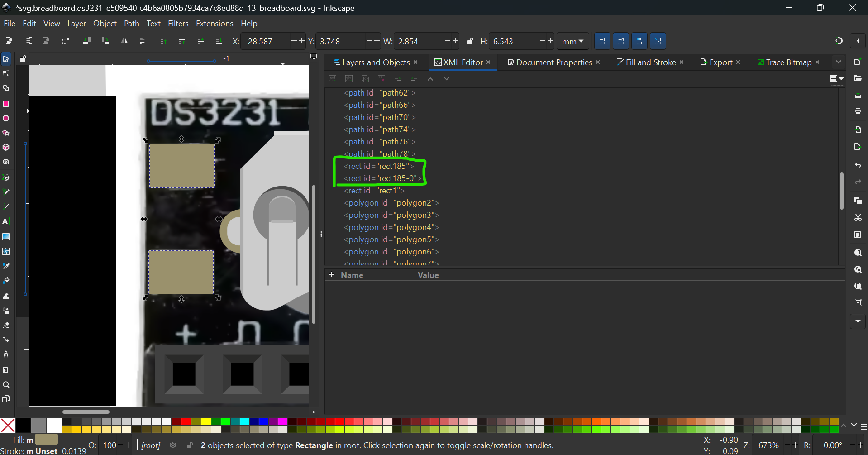Open the Object menu

(105, 24)
